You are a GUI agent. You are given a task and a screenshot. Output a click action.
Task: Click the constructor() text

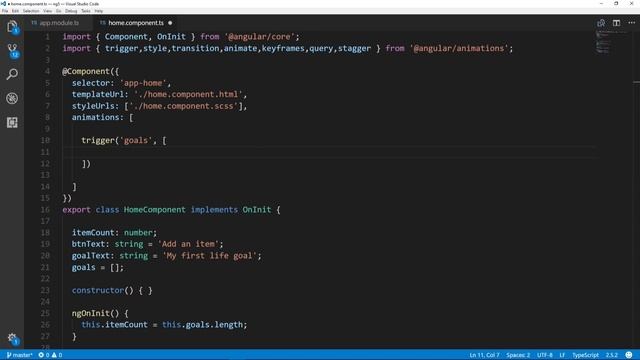pyautogui.click(x=102, y=290)
